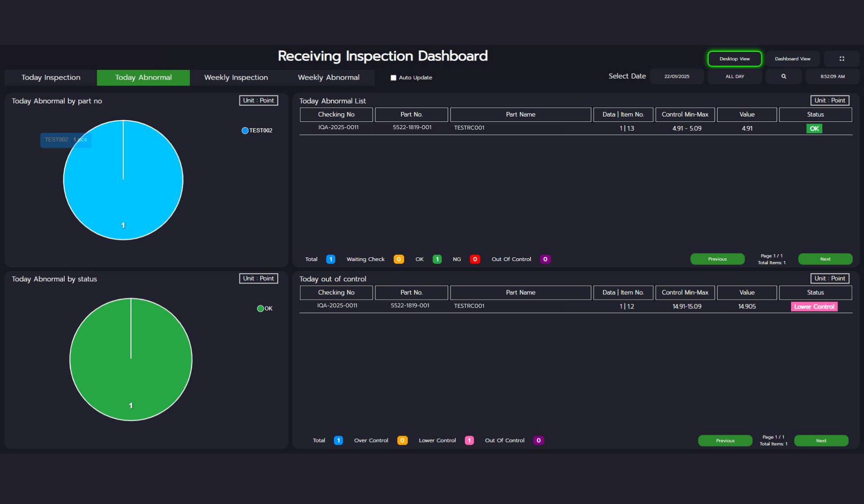Screen dimensions: 864x504
Task: Click the blue Total count badge in Abnormal List
Action: [330, 259]
